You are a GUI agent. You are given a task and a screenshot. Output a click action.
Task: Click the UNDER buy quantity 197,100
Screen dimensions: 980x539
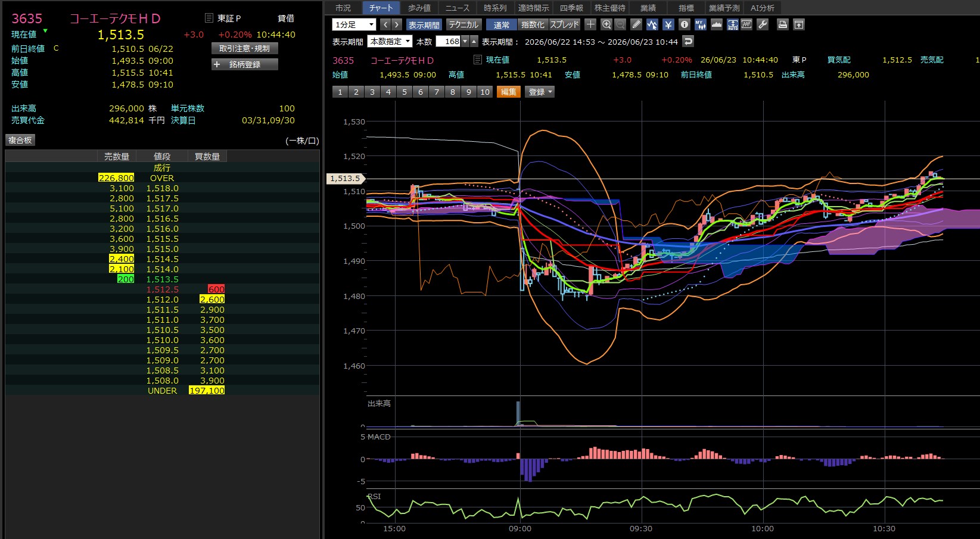[207, 391]
